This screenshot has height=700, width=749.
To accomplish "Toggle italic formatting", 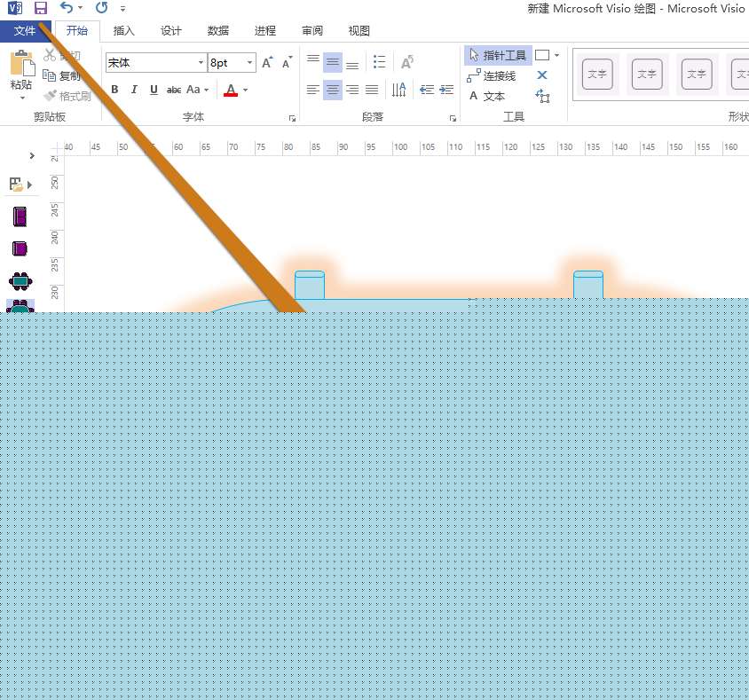I will (134, 90).
